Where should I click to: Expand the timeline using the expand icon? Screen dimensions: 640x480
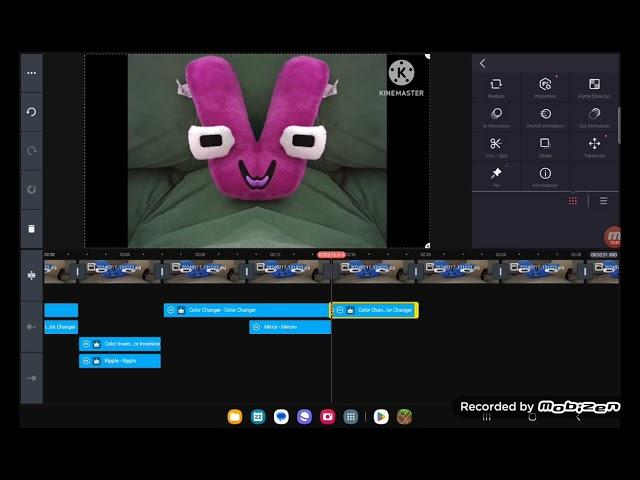coord(31,276)
